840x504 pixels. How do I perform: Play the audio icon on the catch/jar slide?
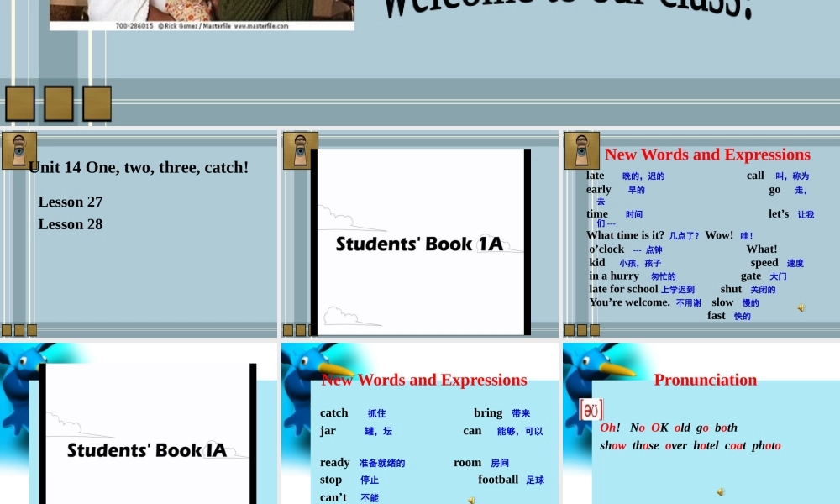pyautogui.click(x=471, y=500)
